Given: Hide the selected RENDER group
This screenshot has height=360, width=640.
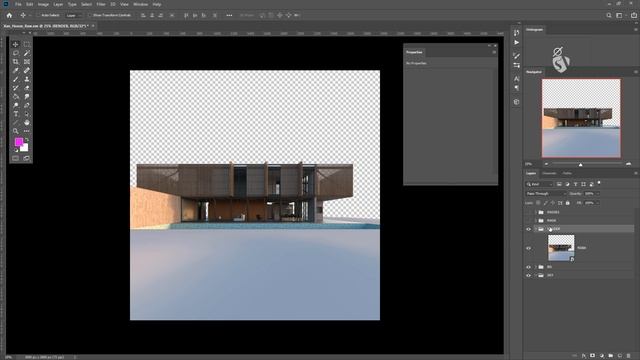Looking at the screenshot, I should [529, 229].
